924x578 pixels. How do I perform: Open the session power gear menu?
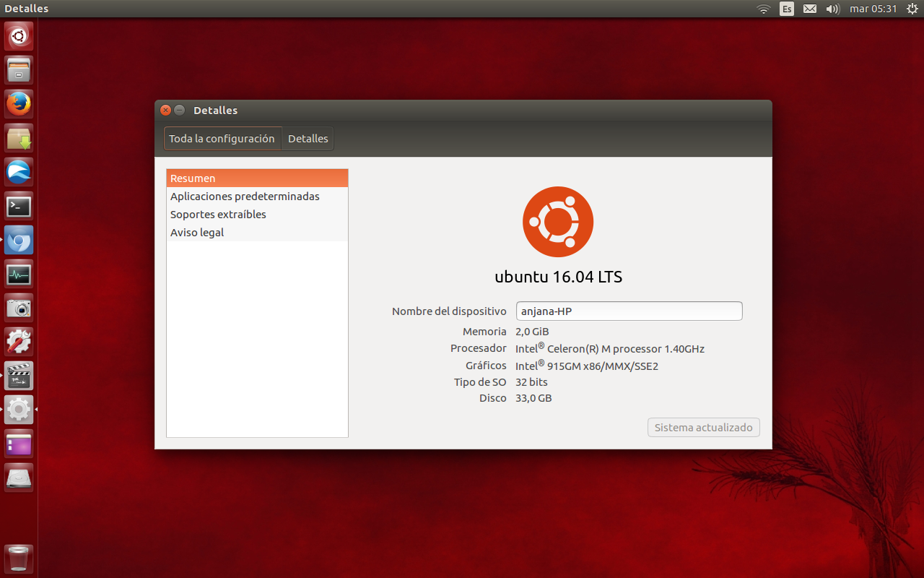coord(912,9)
